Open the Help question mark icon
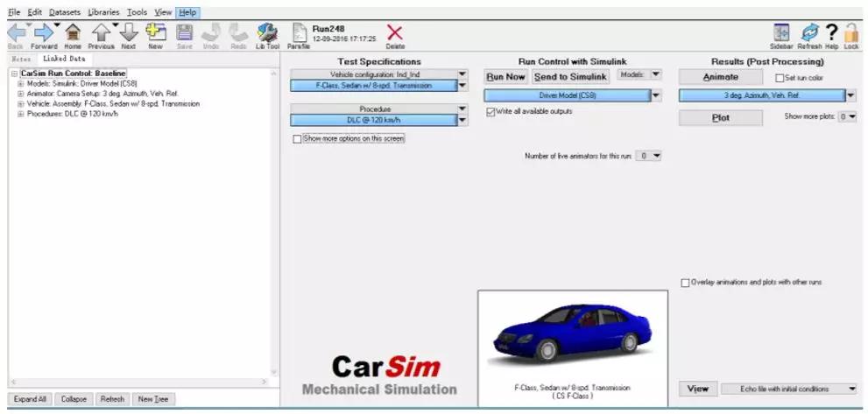Viewport: 868px width, 414px height. (x=831, y=33)
